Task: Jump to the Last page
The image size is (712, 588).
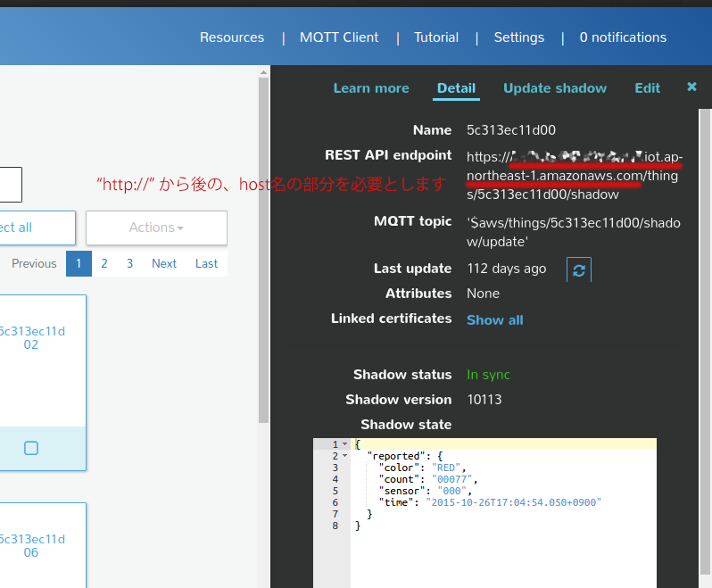Action: [206, 263]
